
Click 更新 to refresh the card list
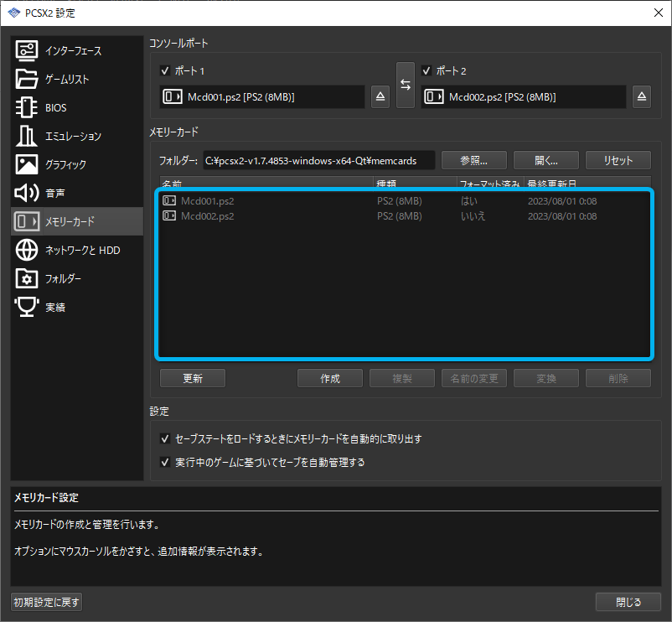pyautogui.click(x=192, y=378)
